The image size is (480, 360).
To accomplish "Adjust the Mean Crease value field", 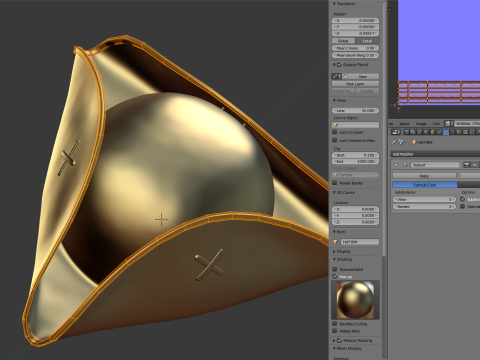I will 355,48.
